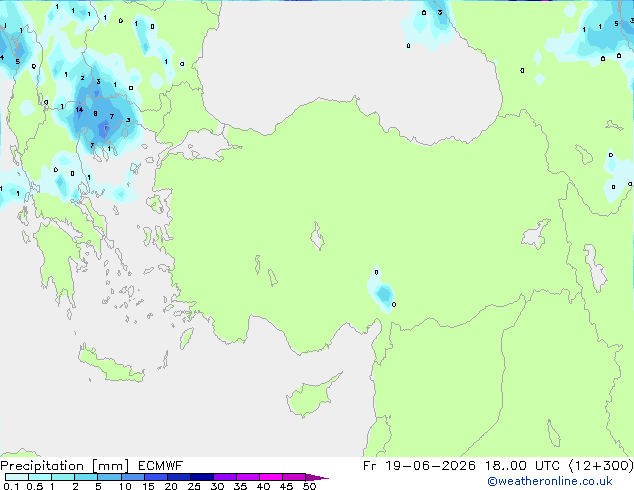The image size is (634, 490).
Task: Click the 'ECMWF' model label
Action: pyautogui.click(x=161, y=466)
